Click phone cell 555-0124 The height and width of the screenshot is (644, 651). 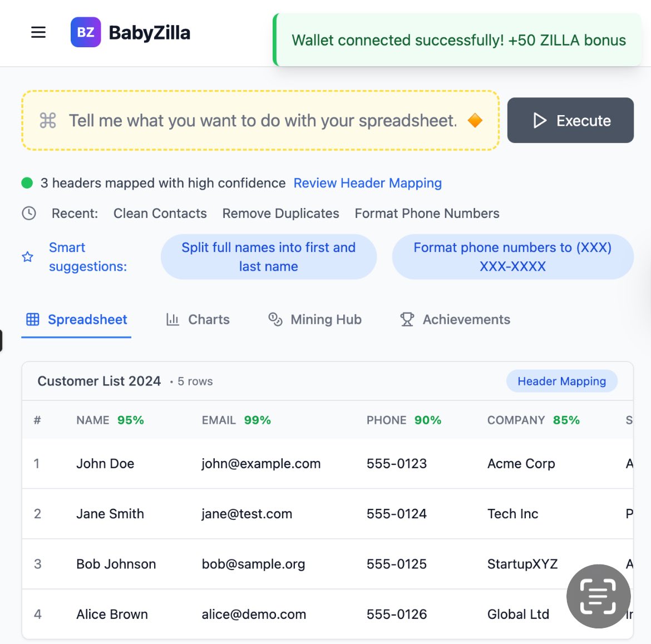coord(397,514)
